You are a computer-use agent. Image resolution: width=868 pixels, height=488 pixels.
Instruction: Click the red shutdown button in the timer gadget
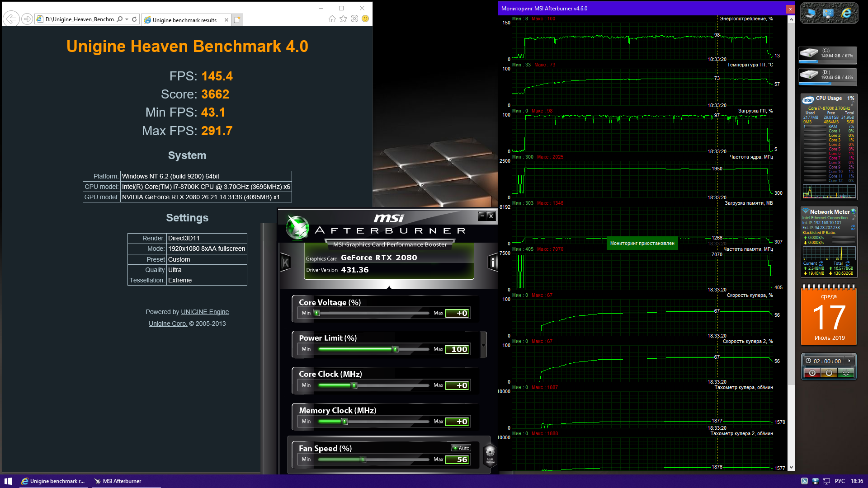click(x=812, y=373)
